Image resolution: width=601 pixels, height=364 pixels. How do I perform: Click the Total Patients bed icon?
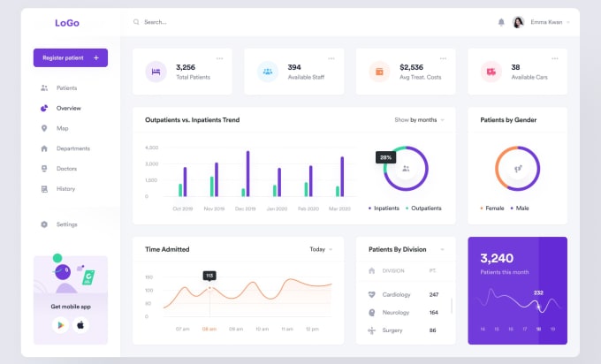pos(156,72)
